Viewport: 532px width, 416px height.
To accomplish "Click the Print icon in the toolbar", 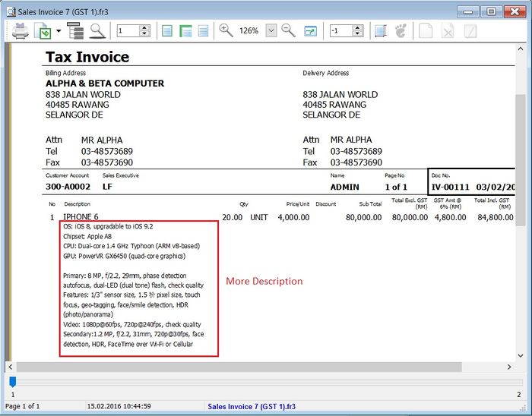I will click(x=19, y=31).
